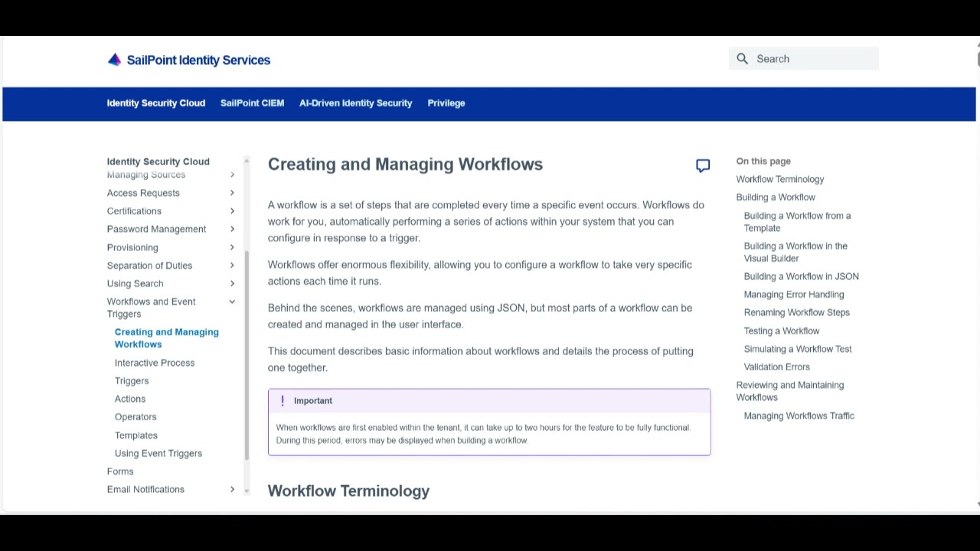Select the Identity Security Cloud tab

pos(156,103)
